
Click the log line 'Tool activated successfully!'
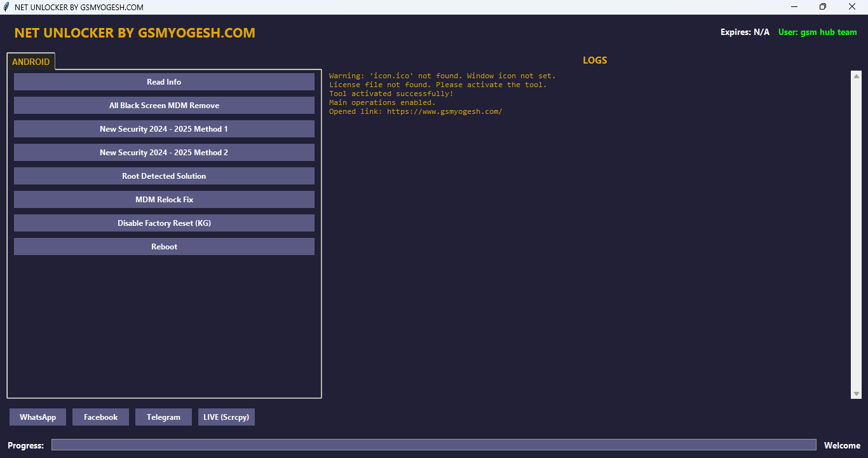point(391,94)
